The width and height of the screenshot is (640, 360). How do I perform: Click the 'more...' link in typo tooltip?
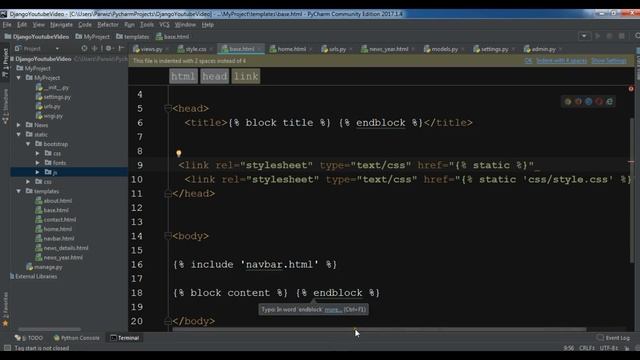click(x=333, y=309)
